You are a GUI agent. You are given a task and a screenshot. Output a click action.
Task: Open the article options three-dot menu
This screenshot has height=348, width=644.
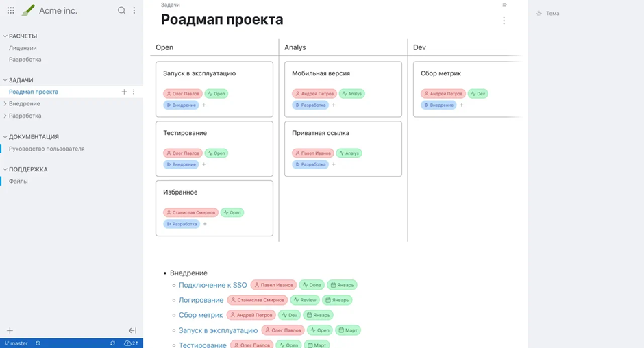tap(504, 21)
